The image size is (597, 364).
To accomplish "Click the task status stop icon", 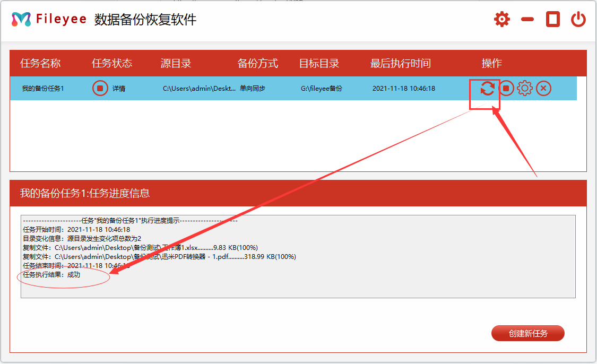I will [x=100, y=88].
